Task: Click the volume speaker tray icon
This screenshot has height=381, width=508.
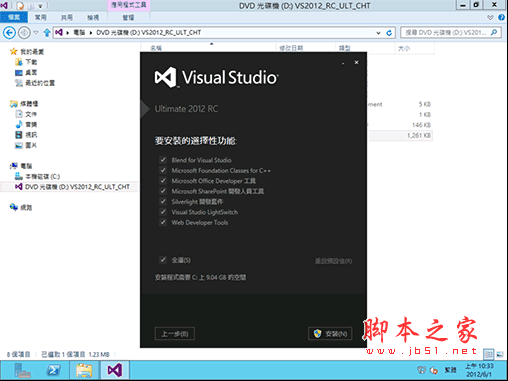Action: [434, 370]
